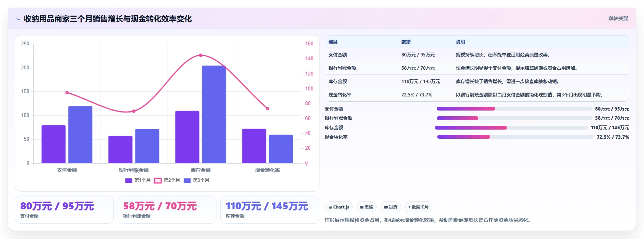The width and height of the screenshot is (644, 239).
Task: Click the 库存金额 progress bar
Action: 511,128
